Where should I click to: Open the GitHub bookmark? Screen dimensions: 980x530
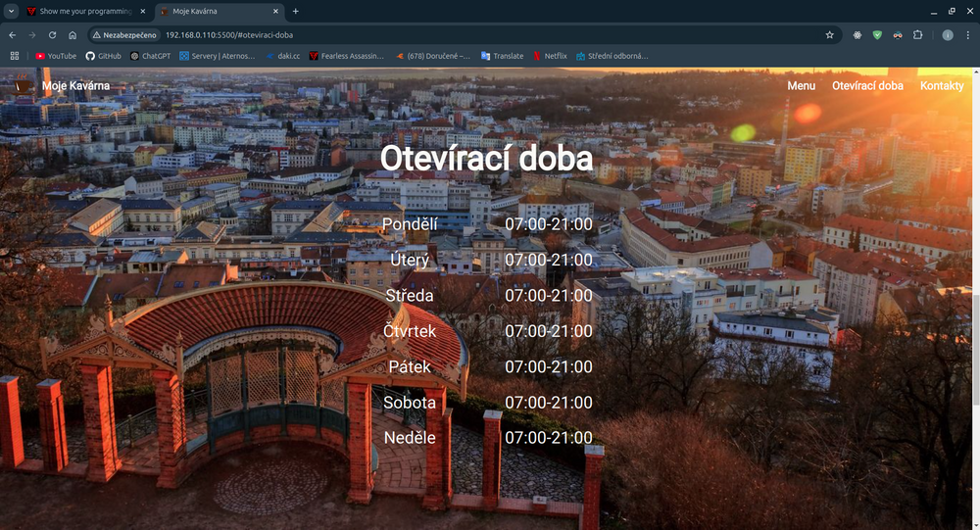point(104,56)
